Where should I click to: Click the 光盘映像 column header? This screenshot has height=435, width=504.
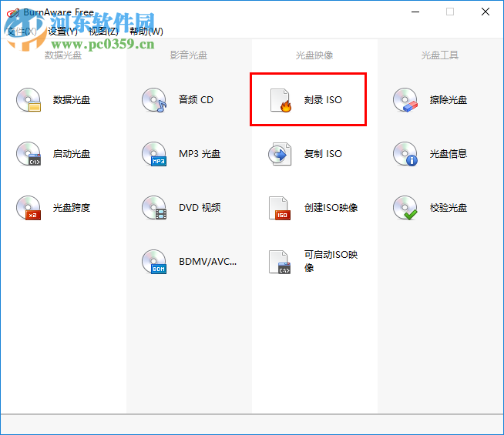[314, 55]
